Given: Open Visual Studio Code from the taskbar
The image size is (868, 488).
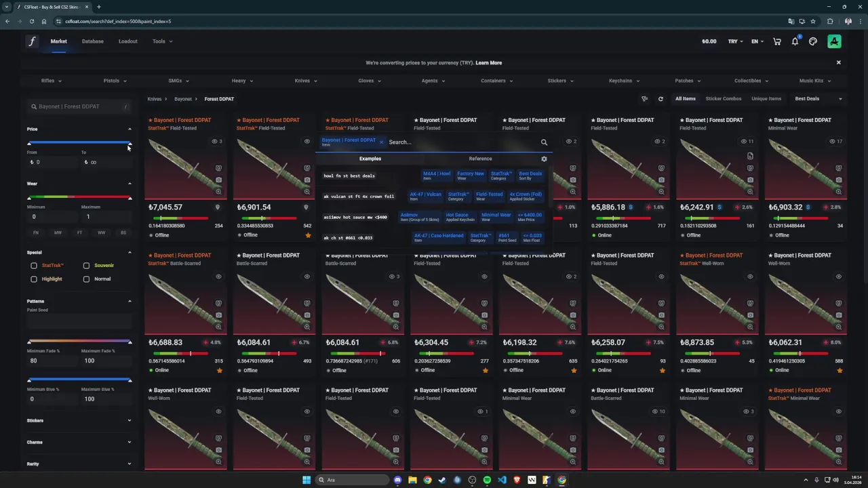Looking at the screenshot, I should (x=502, y=480).
